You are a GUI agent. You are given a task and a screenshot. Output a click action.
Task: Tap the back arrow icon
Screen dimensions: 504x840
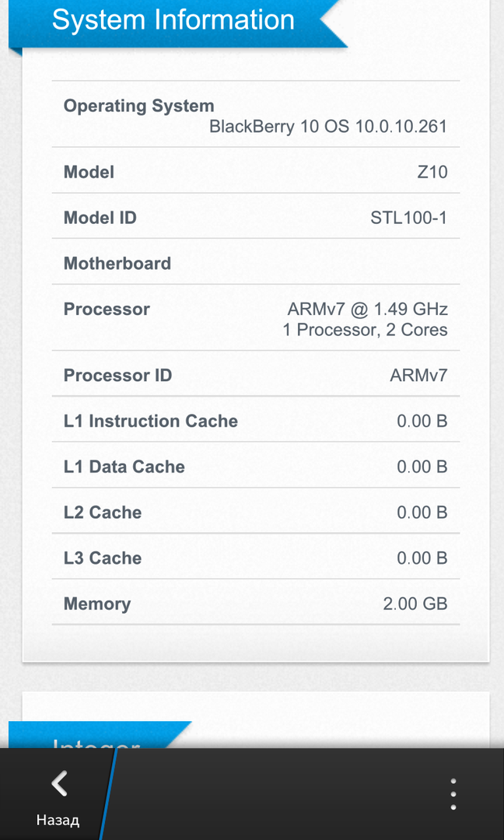[58, 784]
